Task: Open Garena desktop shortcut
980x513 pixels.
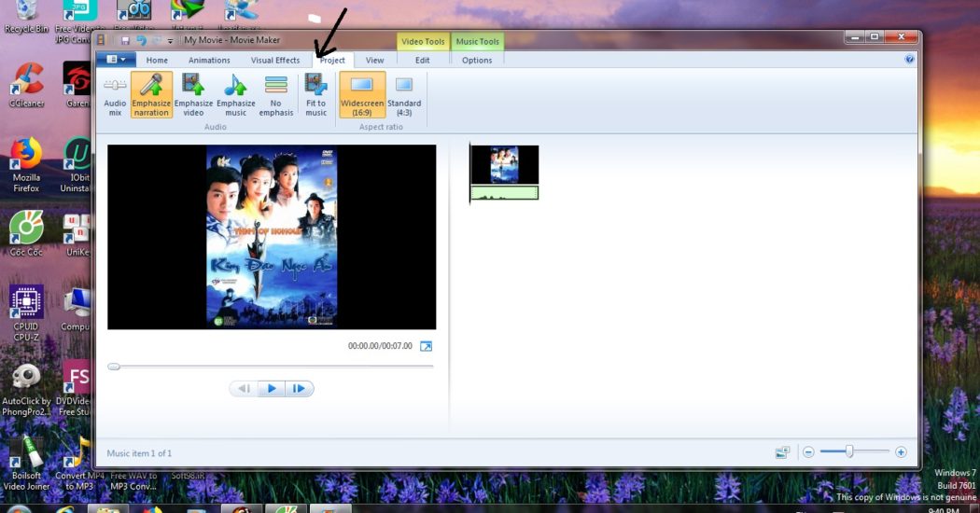Action: point(77,85)
